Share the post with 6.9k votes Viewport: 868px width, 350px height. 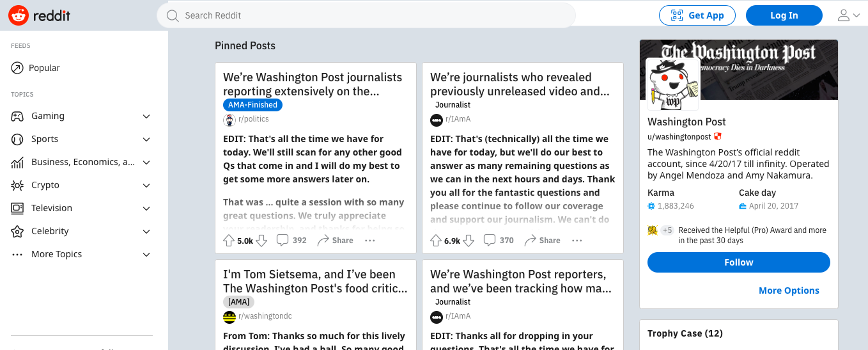point(542,241)
